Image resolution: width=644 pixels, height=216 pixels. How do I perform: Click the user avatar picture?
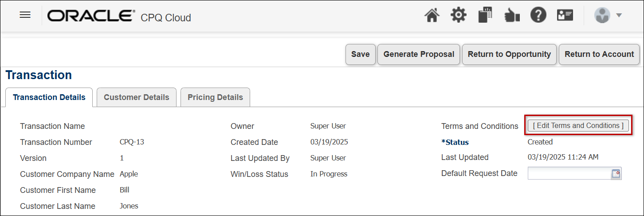(602, 16)
